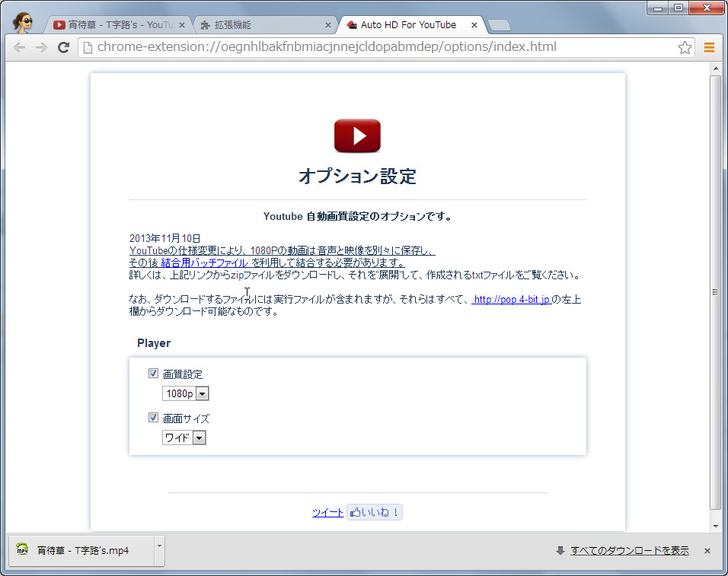Screen dimensions: 728x576
Task: Click Youtube 自動画質設定のオプションです text
Action: tap(357, 217)
